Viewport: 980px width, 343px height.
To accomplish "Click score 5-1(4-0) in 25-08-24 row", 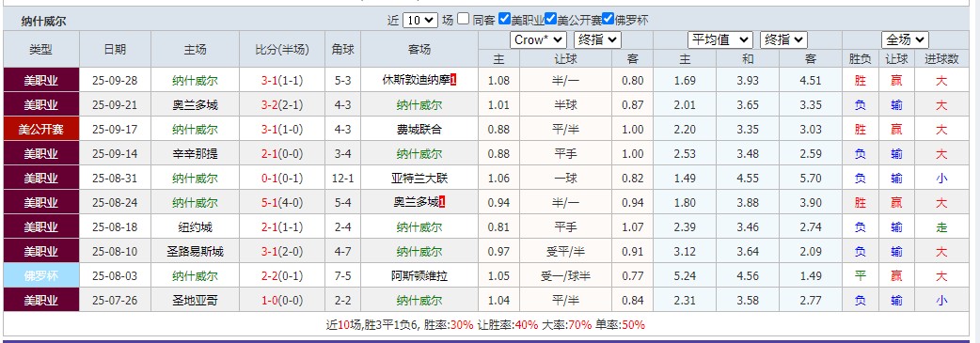I will 282,202.
